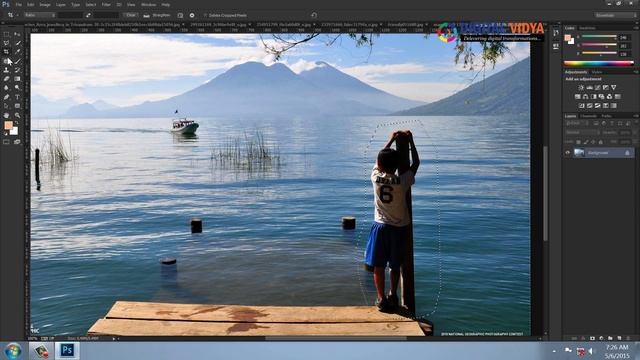Add a Curves adjustment
The height and width of the screenshot is (360, 640).
tap(598, 87)
